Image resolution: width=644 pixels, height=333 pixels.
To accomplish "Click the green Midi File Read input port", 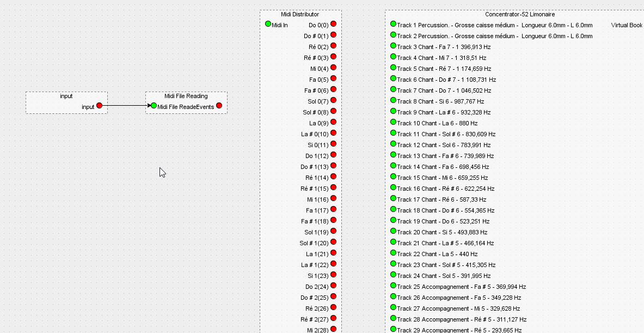I will click(154, 106).
